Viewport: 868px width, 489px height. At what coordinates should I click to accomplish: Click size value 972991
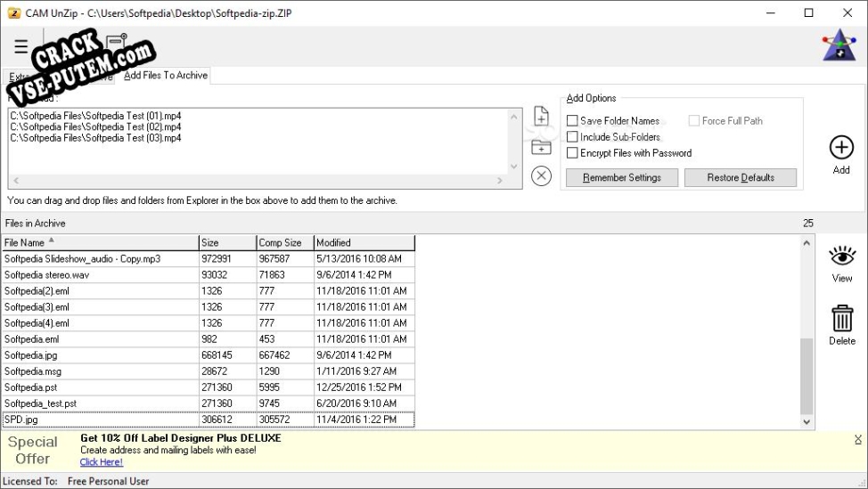click(x=216, y=258)
